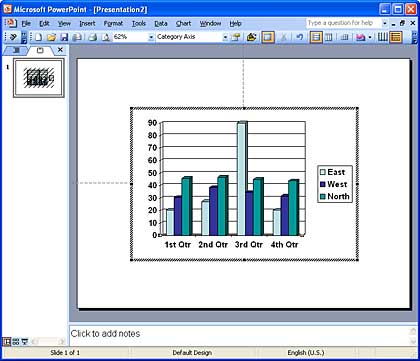Viewport: 420px width, 361px height.
Task: Close the slides pane with the X
Action: tap(60, 50)
